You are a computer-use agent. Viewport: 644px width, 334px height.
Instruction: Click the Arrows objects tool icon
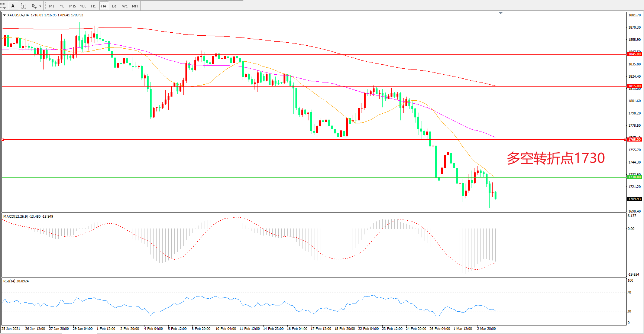[34, 6]
